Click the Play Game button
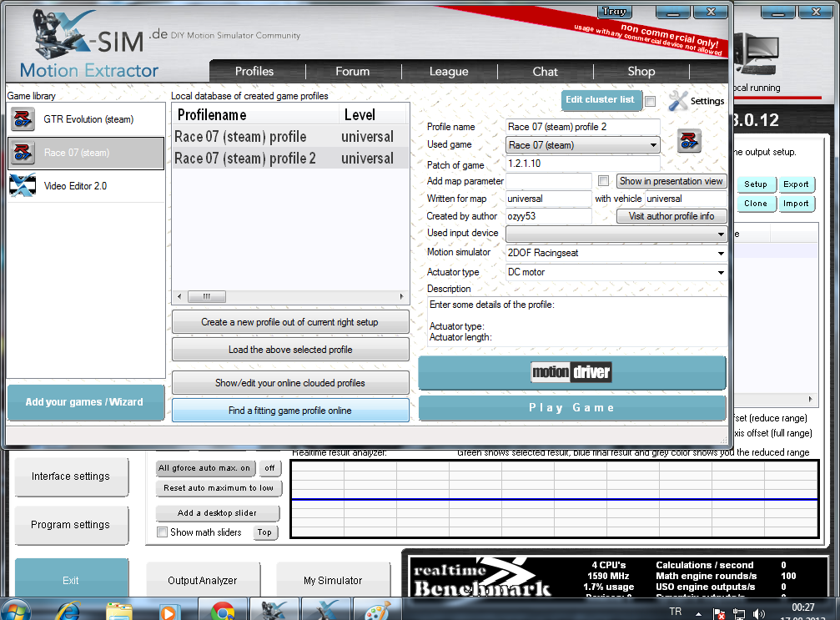840x620 pixels. click(x=571, y=408)
